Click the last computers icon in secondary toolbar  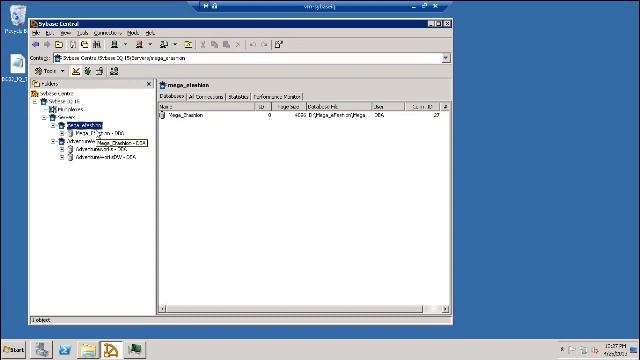tap(114, 71)
